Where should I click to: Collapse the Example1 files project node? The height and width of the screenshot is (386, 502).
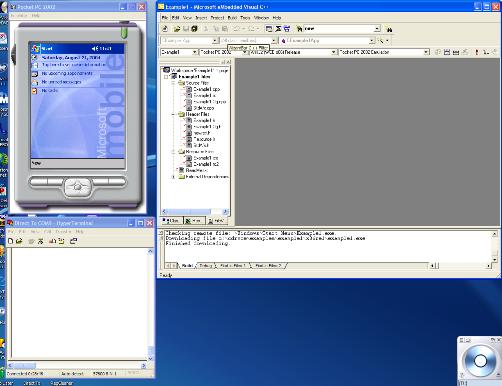tap(166, 77)
